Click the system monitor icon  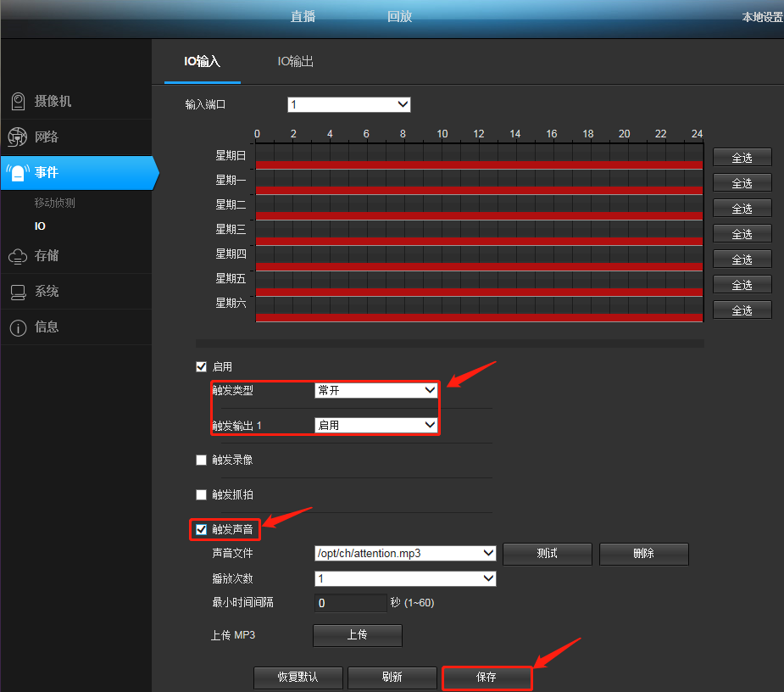pyautogui.click(x=18, y=292)
